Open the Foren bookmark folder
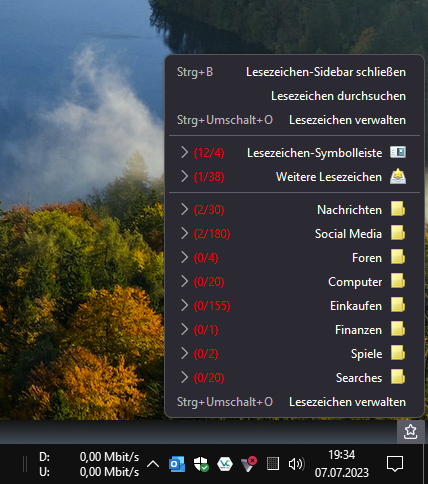This screenshot has height=484, width=428. pyautogui.click(x=294, y=258)
